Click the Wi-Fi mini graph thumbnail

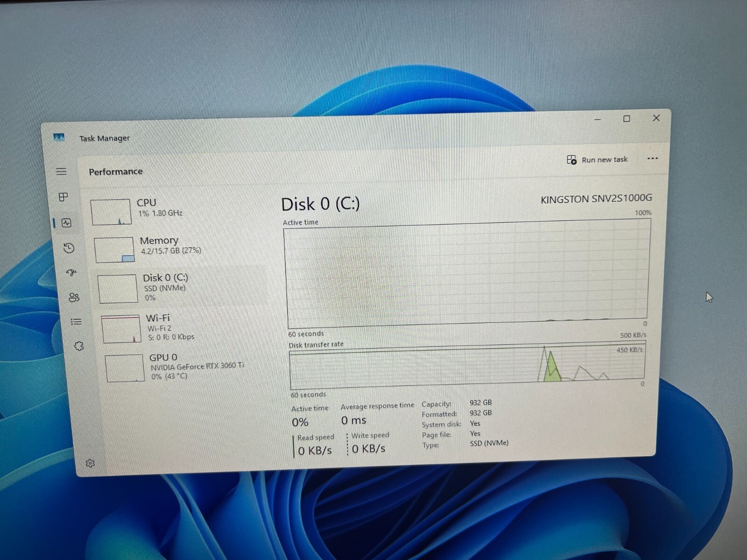121,329
